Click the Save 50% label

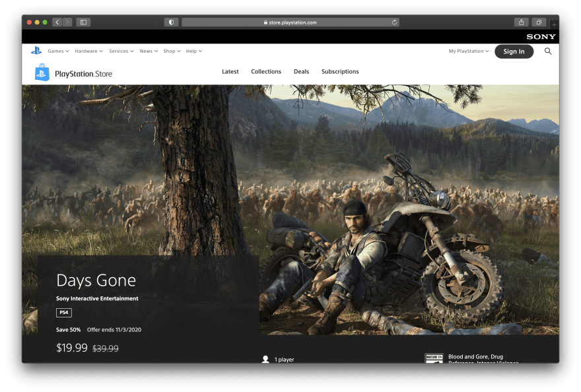[68, 330]
